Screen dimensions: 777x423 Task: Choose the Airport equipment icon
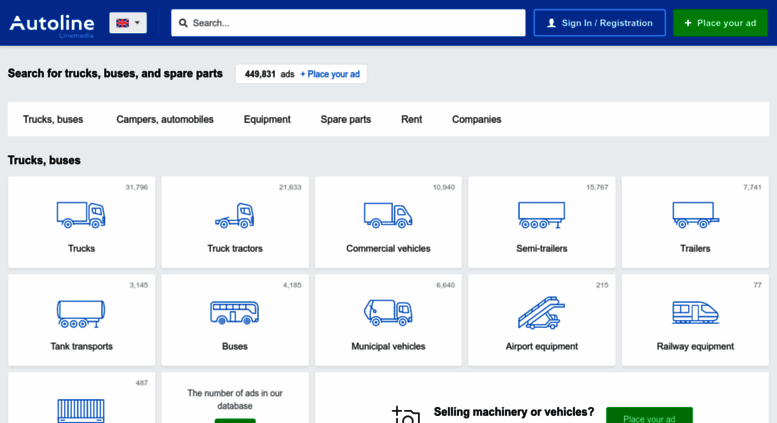[541, 313]
